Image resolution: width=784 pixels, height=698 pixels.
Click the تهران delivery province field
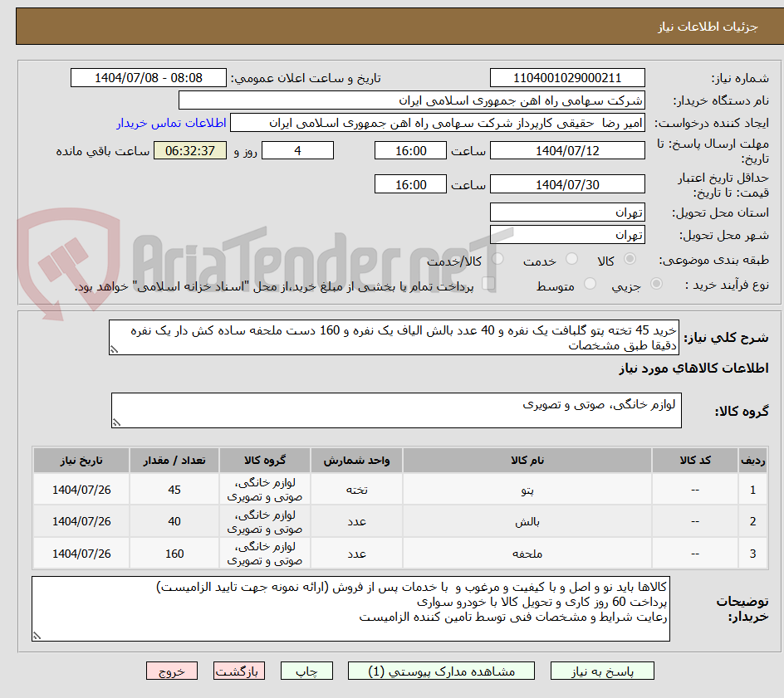[x=567, y=212]
